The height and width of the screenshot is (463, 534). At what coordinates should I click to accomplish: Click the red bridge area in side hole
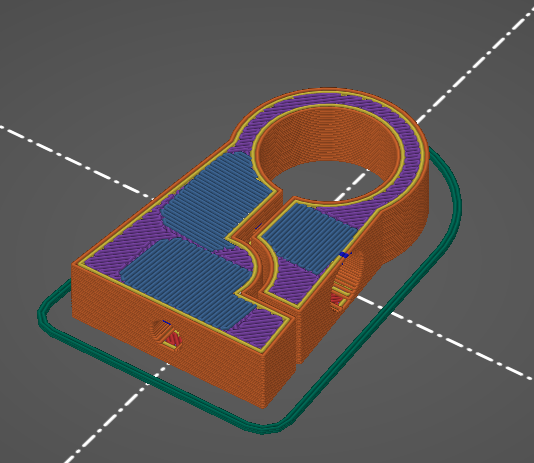337,299
